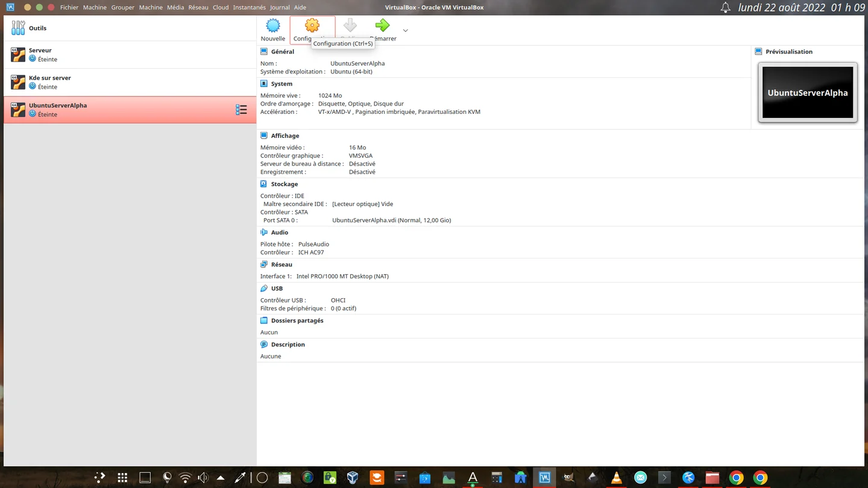Open the Journal menu
This screenshot has height=488, width=868.
coord(280,7)
